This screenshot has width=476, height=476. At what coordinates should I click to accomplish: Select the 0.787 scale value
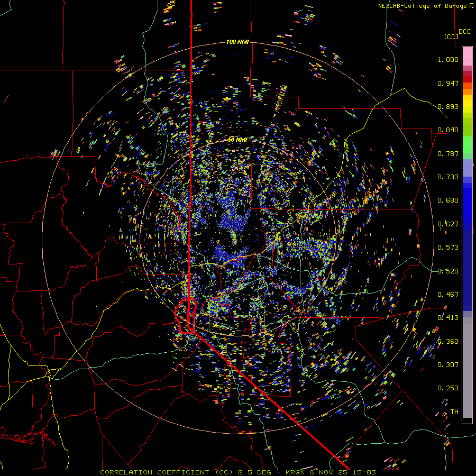(448, 153)
